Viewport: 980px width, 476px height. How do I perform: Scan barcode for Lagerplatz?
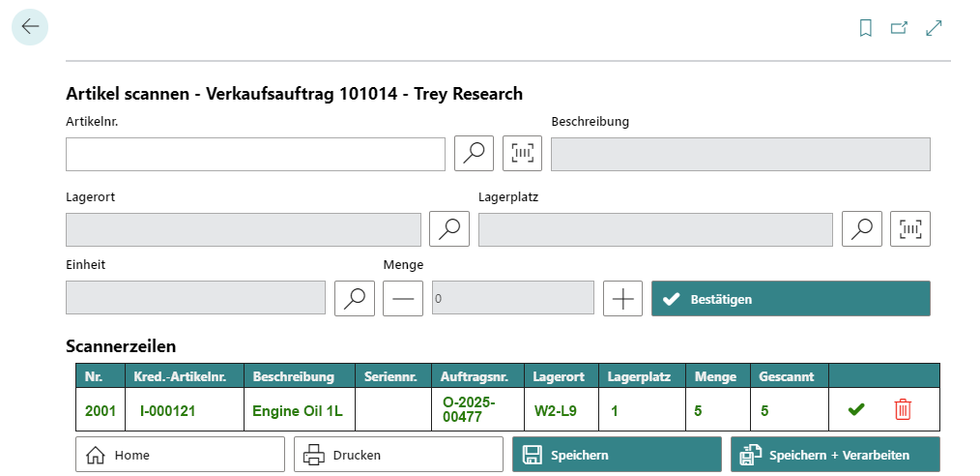pyautogui.click(x=910, y=229)
